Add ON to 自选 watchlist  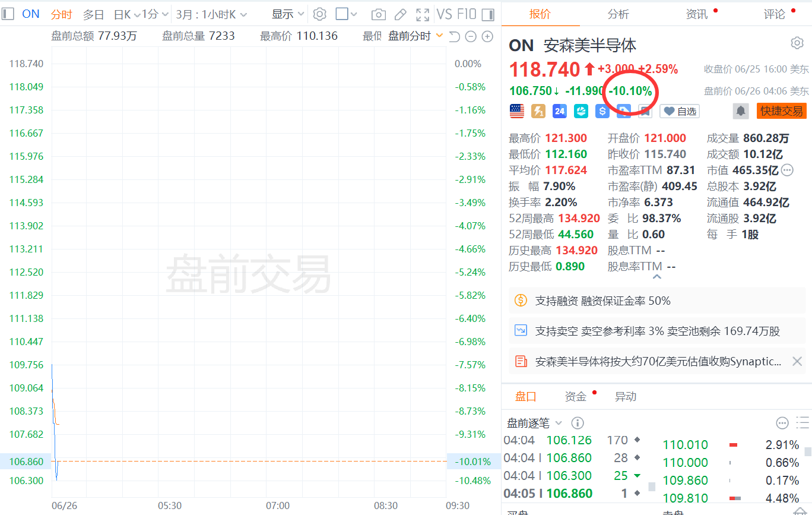click(x=680, y=111)
